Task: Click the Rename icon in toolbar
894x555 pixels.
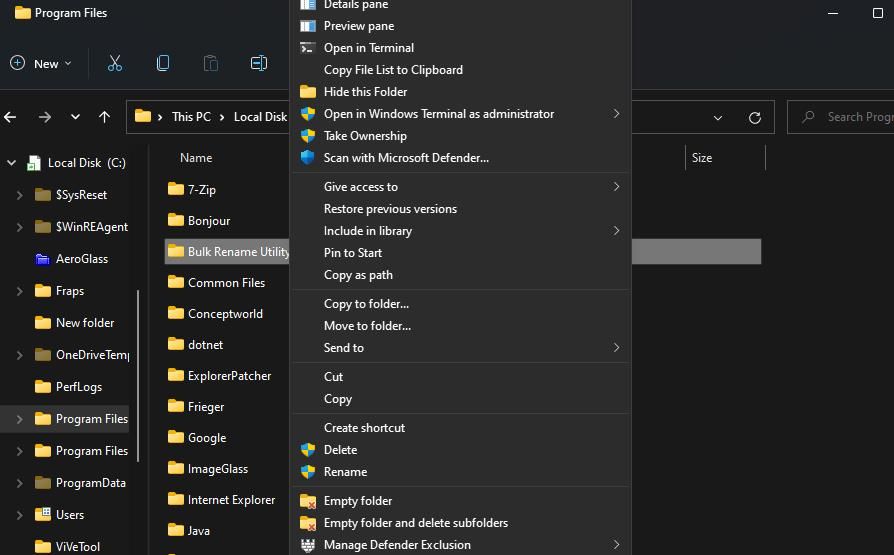Action: 259,63
